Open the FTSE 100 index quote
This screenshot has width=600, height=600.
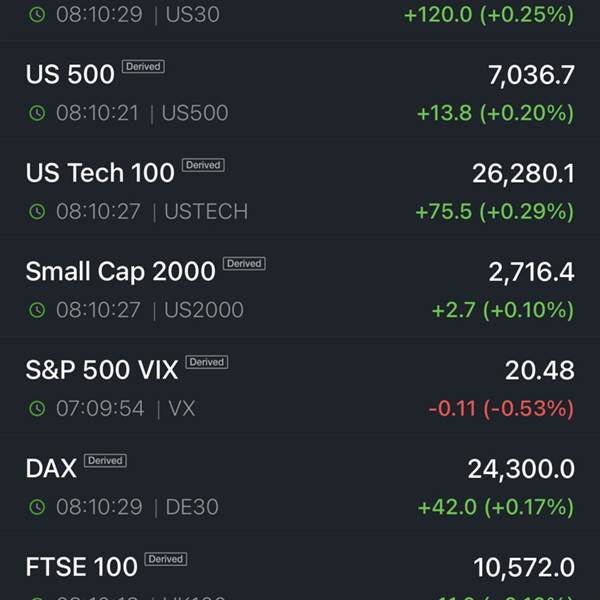[x=81, y=567]
